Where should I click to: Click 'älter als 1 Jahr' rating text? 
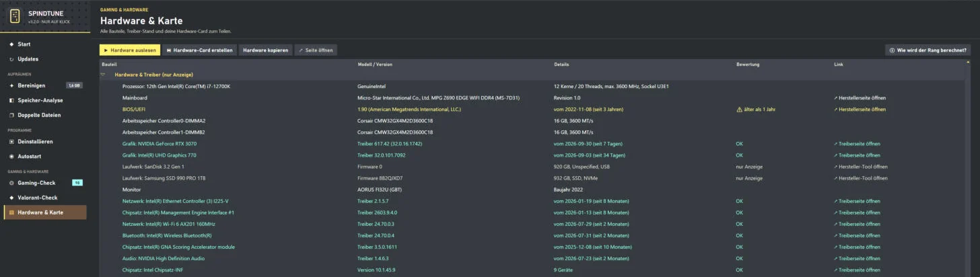click(x=761, y=110)
